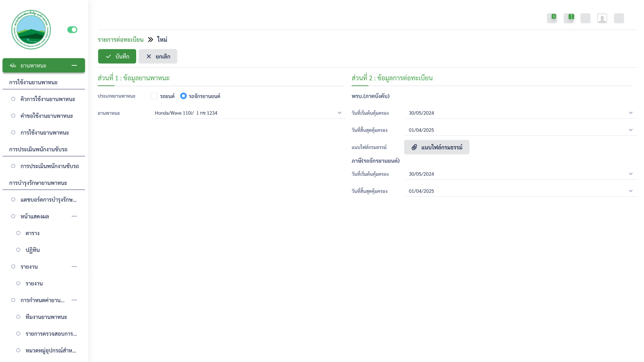Open คิวการใช้งานยานพาหนะ menu item

tap(47, 99)
